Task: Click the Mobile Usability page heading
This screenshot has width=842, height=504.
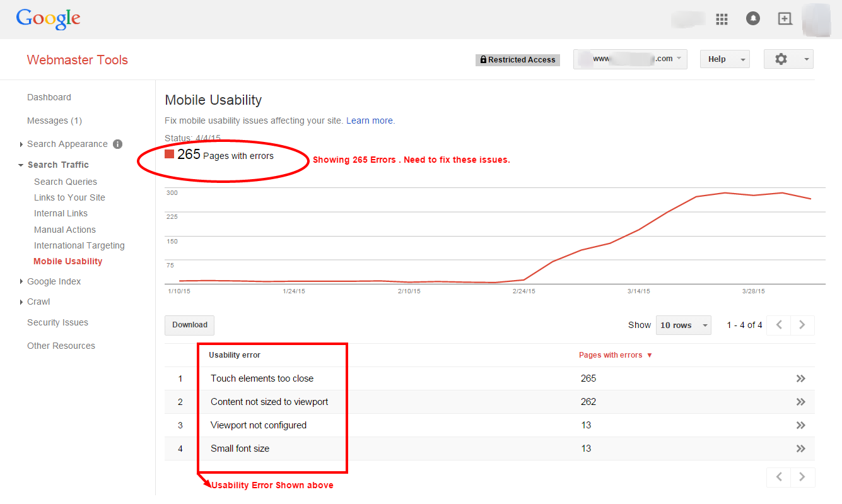Action: [x=213, y=100]
